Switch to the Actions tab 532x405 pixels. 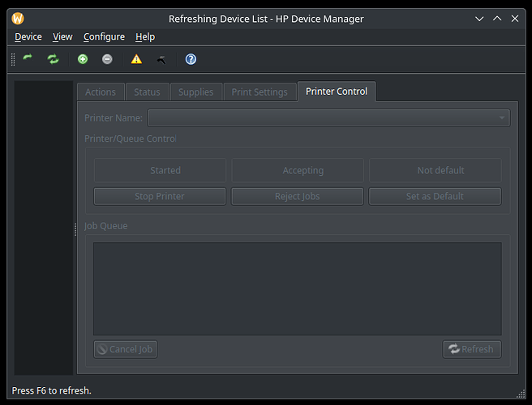click(101, 92)
